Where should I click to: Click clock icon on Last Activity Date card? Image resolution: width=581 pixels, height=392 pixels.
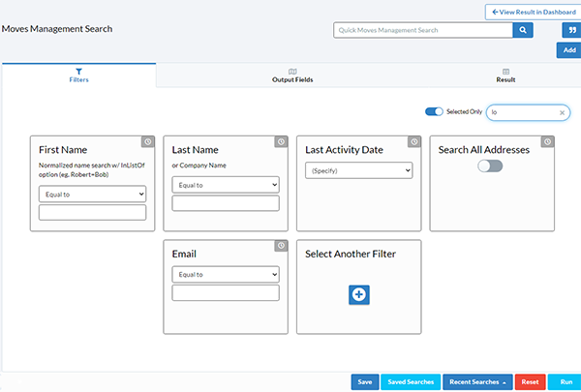tap(414, 141)
